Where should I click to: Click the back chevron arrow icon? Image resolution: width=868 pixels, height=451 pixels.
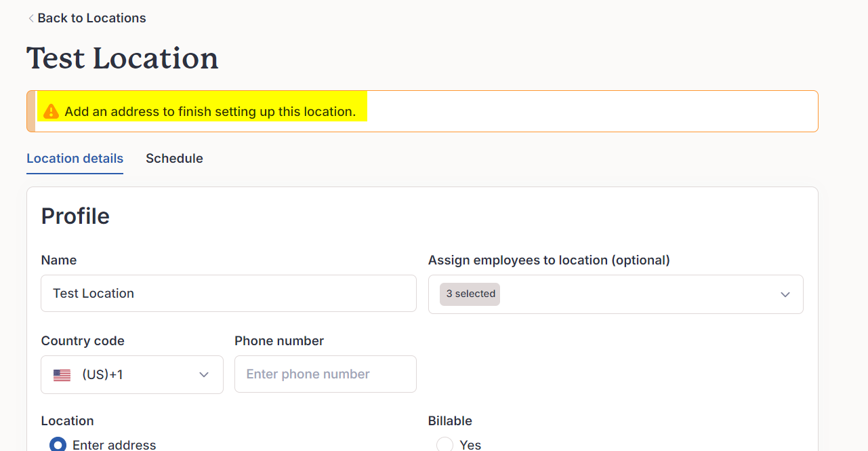(x=30, y=18)
